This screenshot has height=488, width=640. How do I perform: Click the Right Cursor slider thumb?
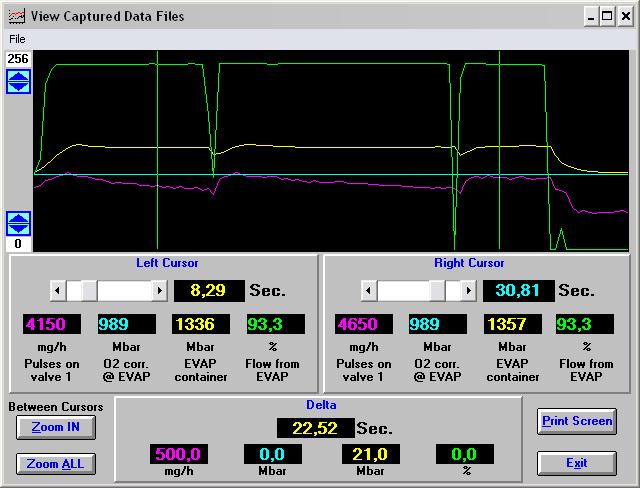click(437, 291)
